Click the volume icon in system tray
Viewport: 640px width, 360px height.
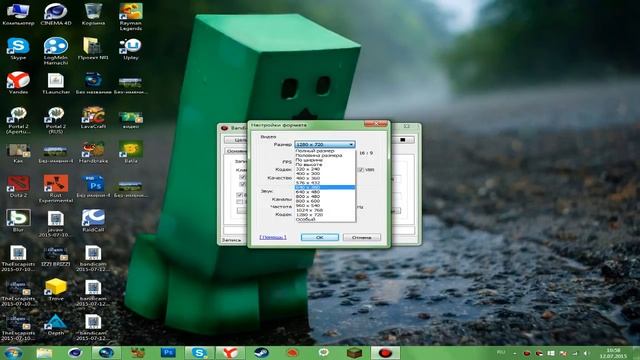tap(586, 353)
